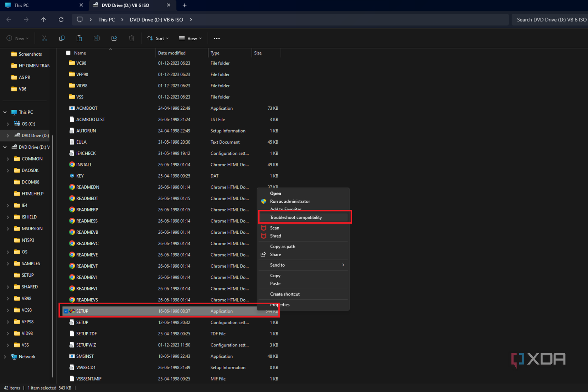588x392 pixels.
Task: Click the This PC breadcrumb link
Action: pos(106,20)
